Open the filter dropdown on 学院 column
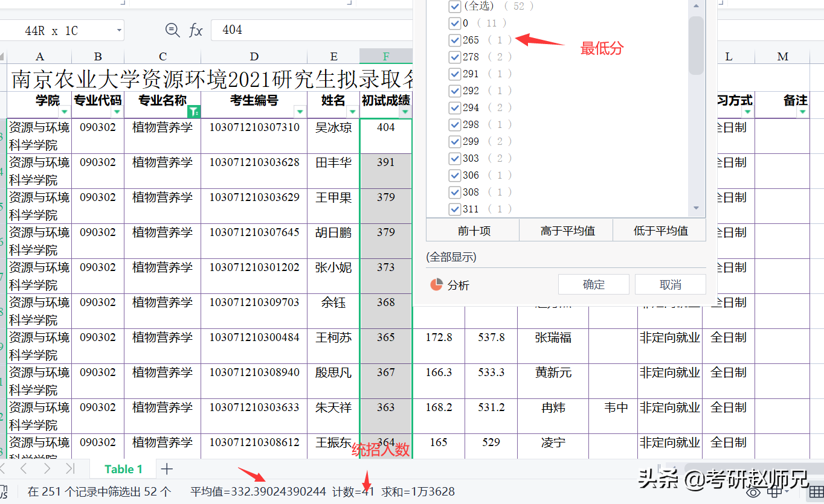Viewport: 824px width, 504px height. click(65, 112)
